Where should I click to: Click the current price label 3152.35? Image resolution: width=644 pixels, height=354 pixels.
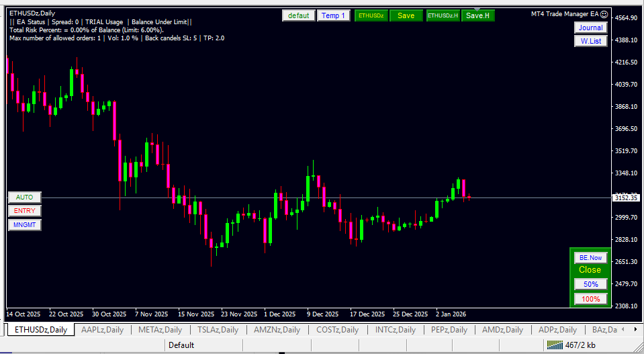[626, 198]
